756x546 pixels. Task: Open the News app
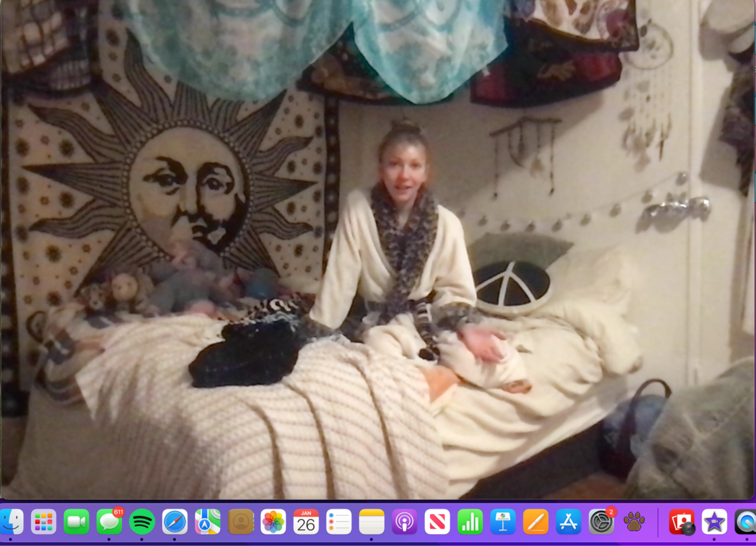(x=437, y=521)
